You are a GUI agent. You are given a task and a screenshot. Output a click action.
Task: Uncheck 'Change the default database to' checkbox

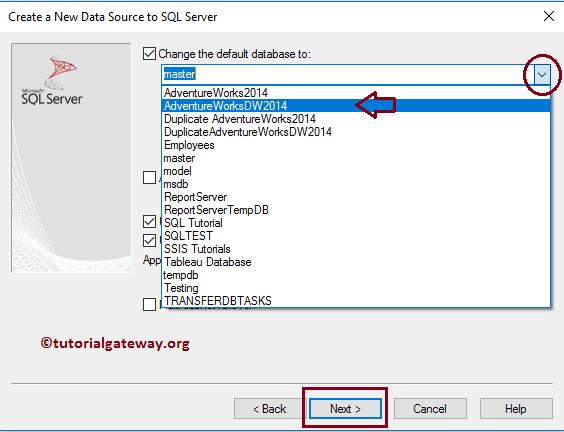pos(149,54)
